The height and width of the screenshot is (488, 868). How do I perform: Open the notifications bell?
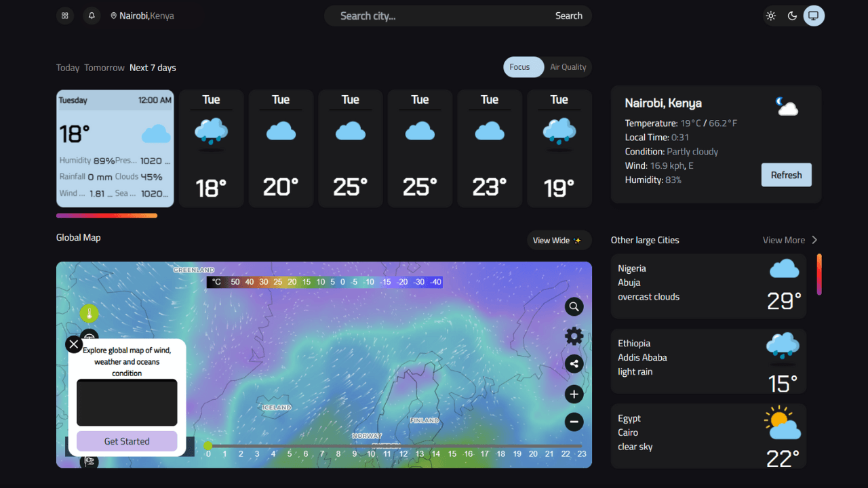pos(92,16)
